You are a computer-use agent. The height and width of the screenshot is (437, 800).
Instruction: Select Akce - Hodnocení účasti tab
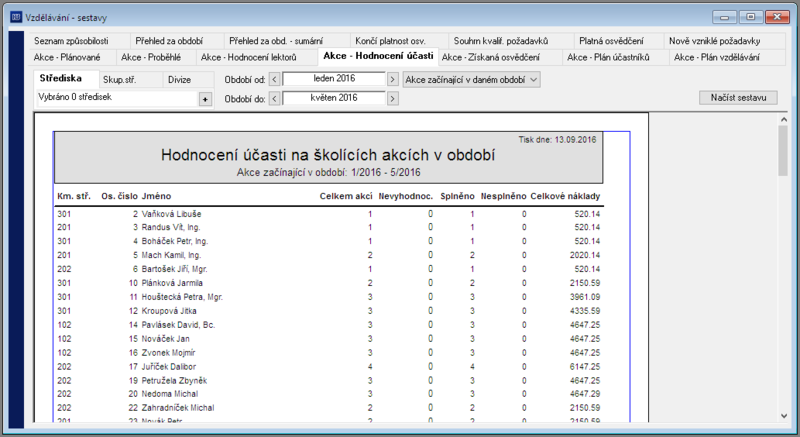point(378,56)
